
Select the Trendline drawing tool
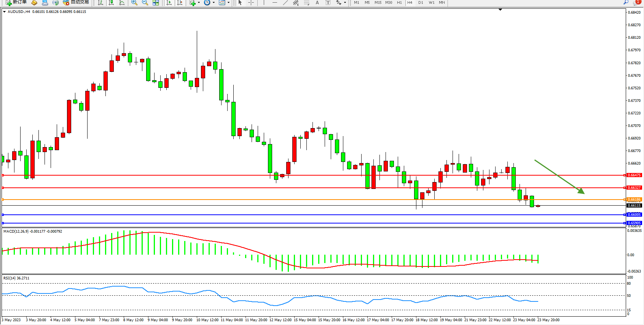tap(285, 3)
